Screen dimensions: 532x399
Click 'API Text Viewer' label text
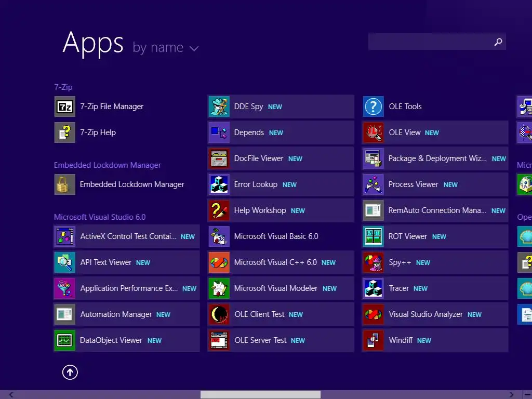pos(106,262)
